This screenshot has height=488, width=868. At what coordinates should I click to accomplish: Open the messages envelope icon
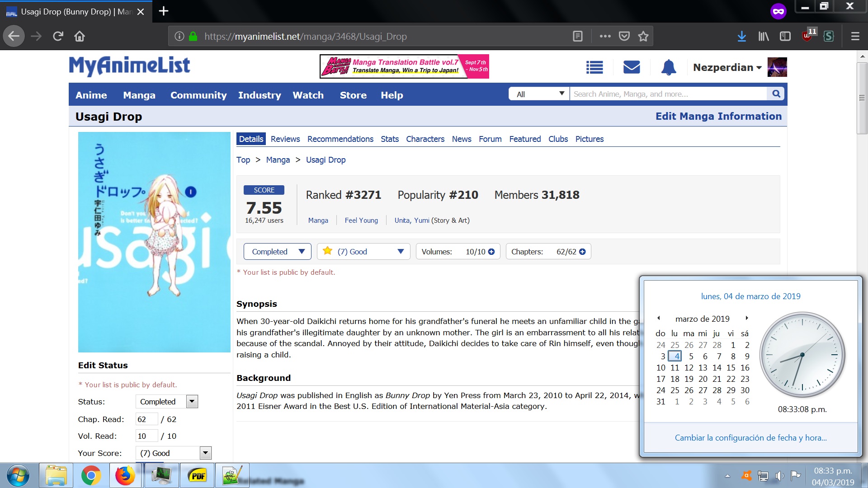(632, 67)
